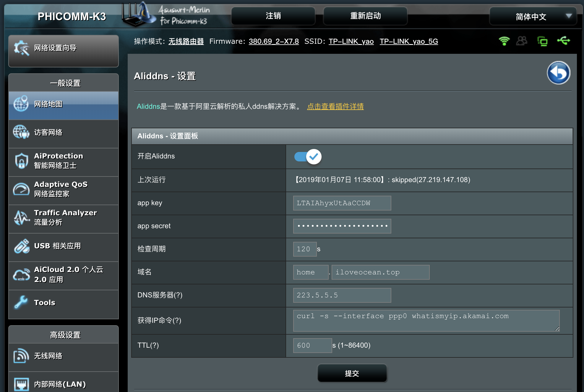Open 访客网络 sidebar item
Viewport: 584px width, 392px height.
coord(64,134)
